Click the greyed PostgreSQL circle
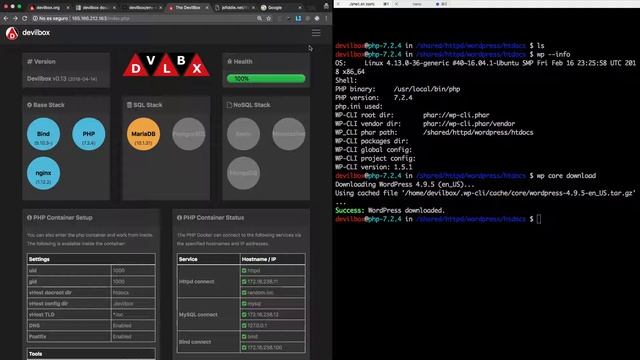 [189, 134]
